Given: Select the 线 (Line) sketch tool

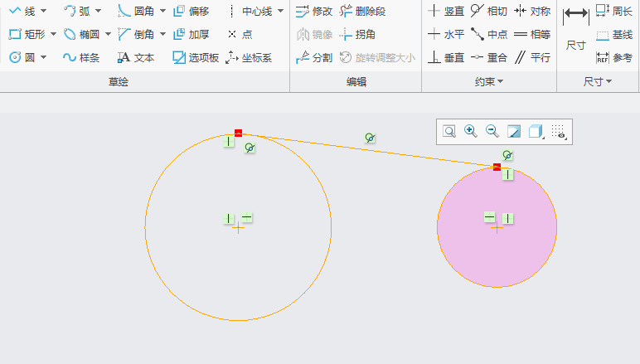Looking at the screenshot, I should [22, 11].
